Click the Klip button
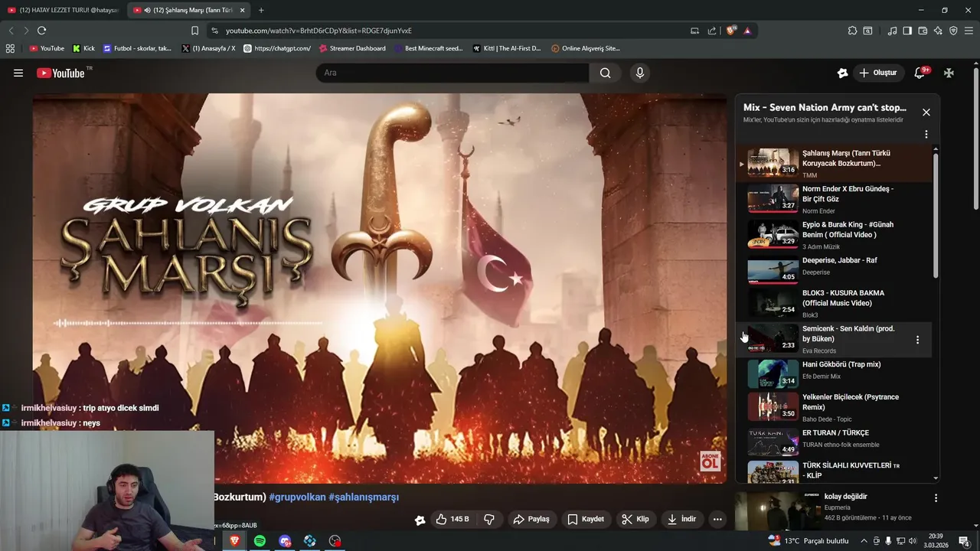The width and height of the screenshot is (980, 551). [x=635, y=519]
